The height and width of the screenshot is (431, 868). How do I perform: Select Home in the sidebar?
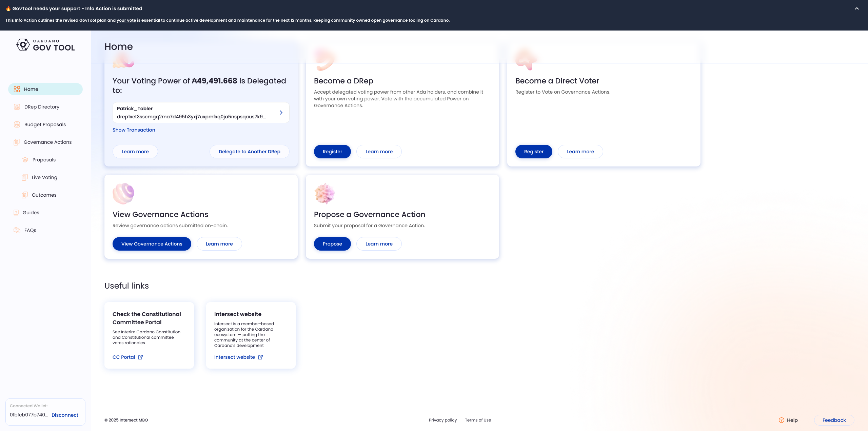(45, 89)
